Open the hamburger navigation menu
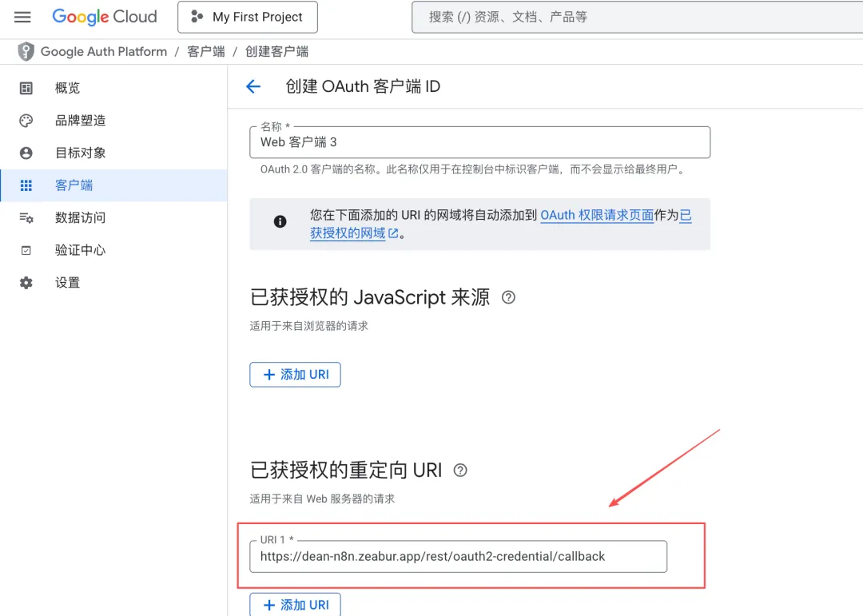This screenshot has width=863, height=616. pyautogui.click(x=22, y=17)
